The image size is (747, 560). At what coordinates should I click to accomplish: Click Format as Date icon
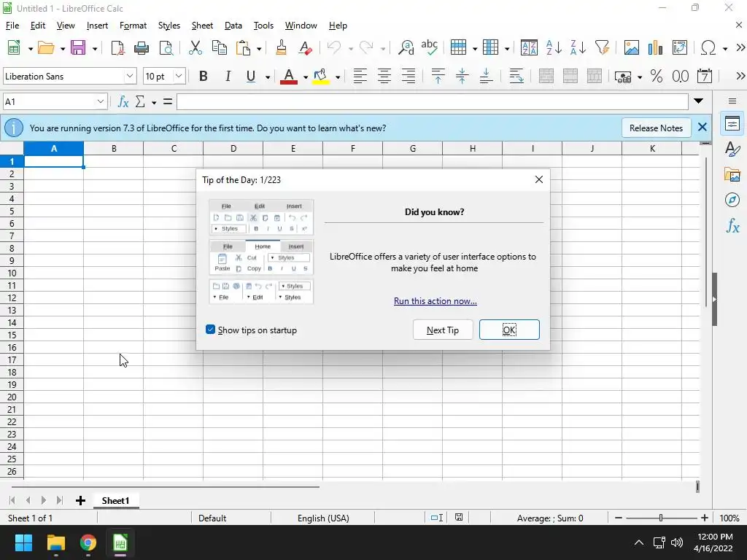pos(704,76)
